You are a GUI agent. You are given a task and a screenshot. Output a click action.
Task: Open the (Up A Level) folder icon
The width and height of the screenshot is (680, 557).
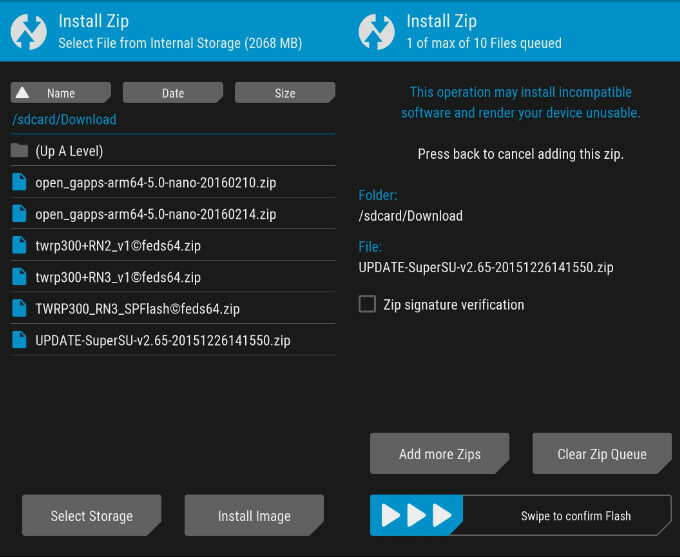pyautogui.click(x=19, y=151)
